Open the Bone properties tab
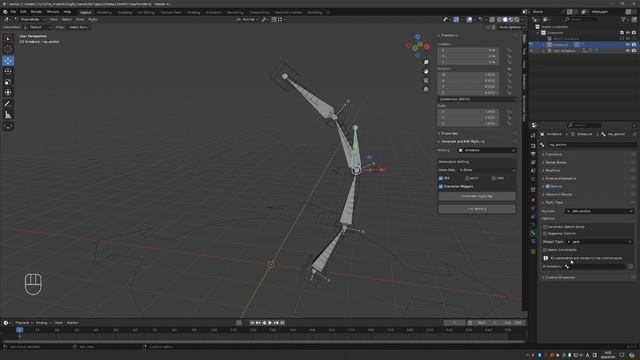The image size is (640, 360). pyautogui.click(x=533, y=233)
